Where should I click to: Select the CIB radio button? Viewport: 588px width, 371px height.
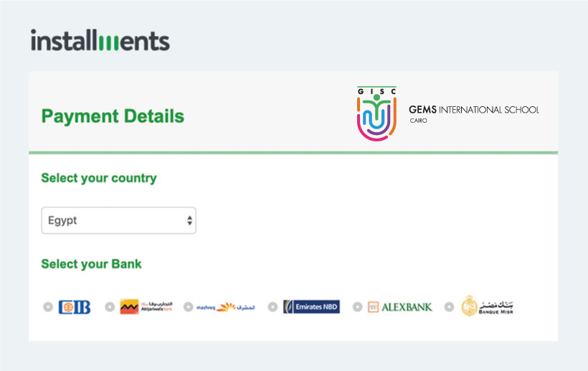coord(48,307)
